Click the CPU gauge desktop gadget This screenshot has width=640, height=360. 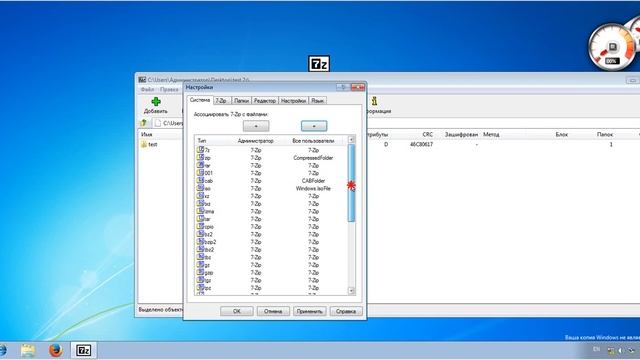[x=611, y=47]
